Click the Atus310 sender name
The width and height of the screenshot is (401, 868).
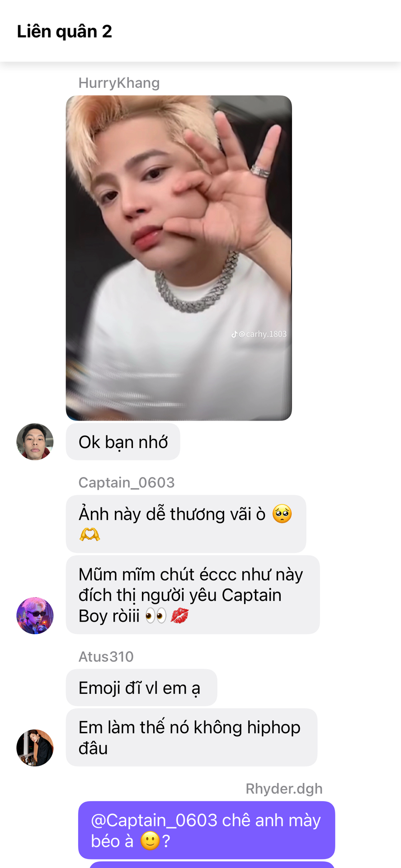106,656
